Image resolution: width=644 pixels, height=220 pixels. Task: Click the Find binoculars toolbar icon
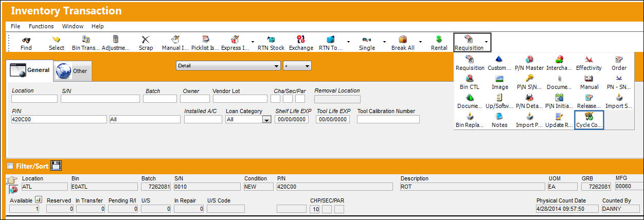[26, 40]
